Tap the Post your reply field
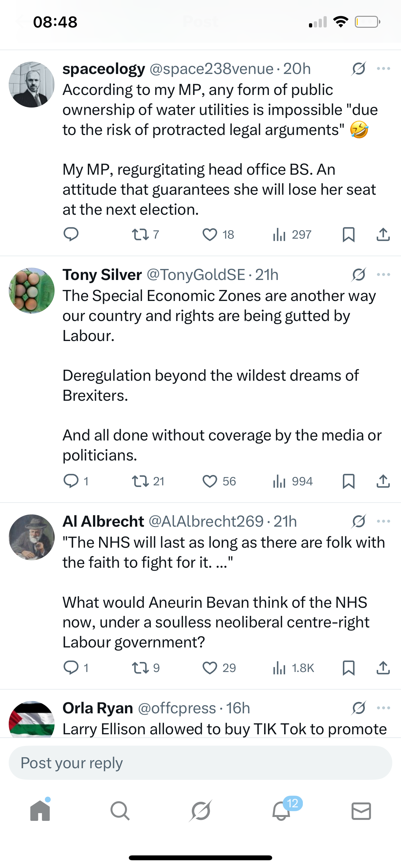Viewport: 401px width, 868px height. tap(200, 763)
